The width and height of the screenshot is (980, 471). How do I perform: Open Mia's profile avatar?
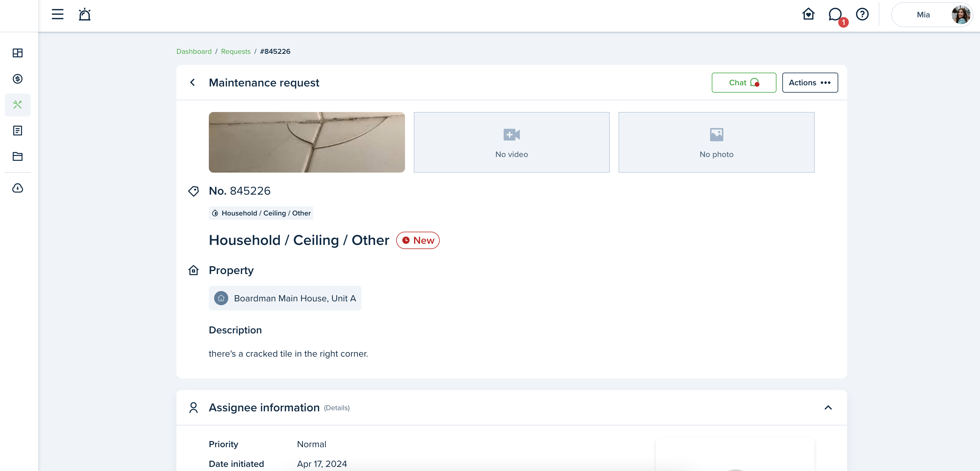click(x=960, y=14)
